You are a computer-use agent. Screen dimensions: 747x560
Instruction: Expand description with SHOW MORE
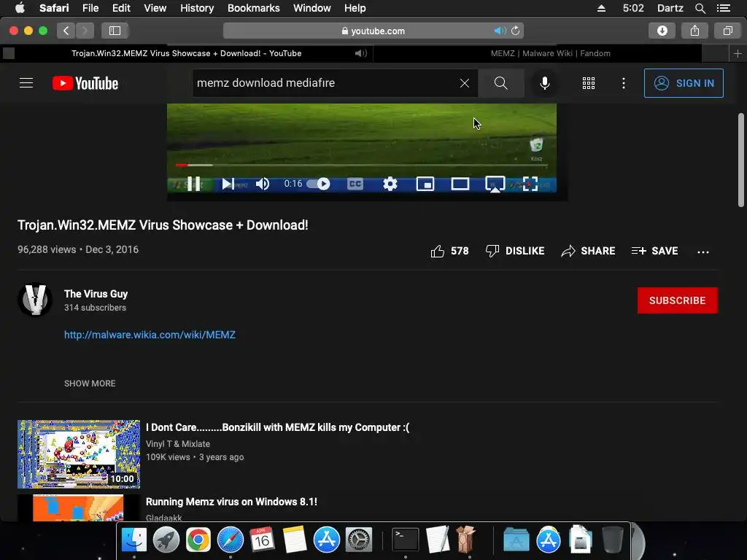[x=90, y=384]
